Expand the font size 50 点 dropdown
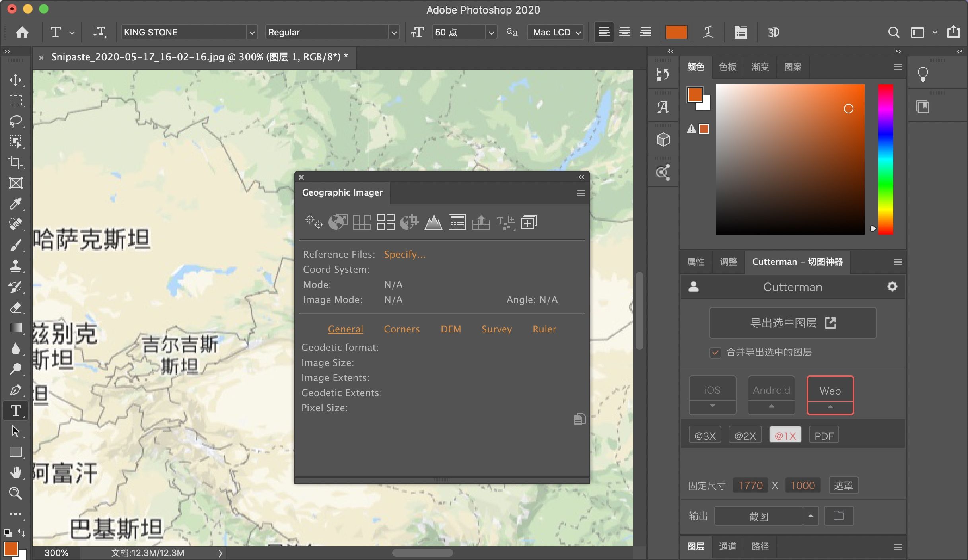Image resolution: width=968 pixels, height=560 pixels. 492,32
